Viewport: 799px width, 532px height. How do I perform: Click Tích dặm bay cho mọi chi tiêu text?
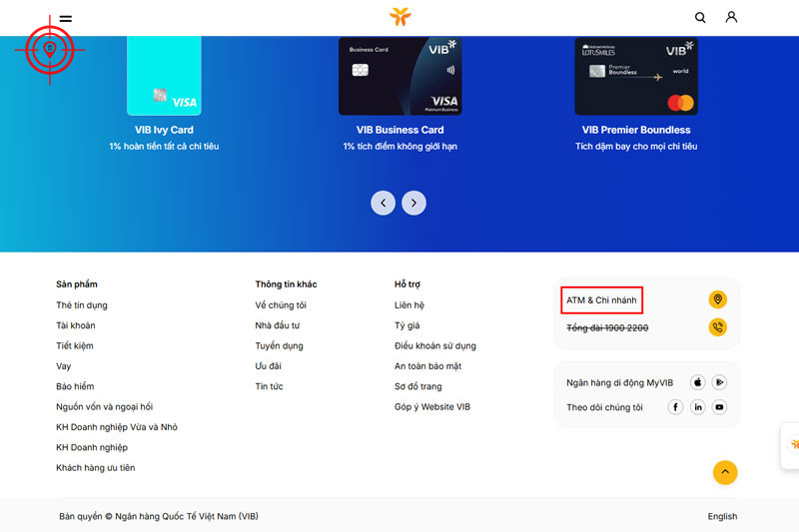(636, 146)
